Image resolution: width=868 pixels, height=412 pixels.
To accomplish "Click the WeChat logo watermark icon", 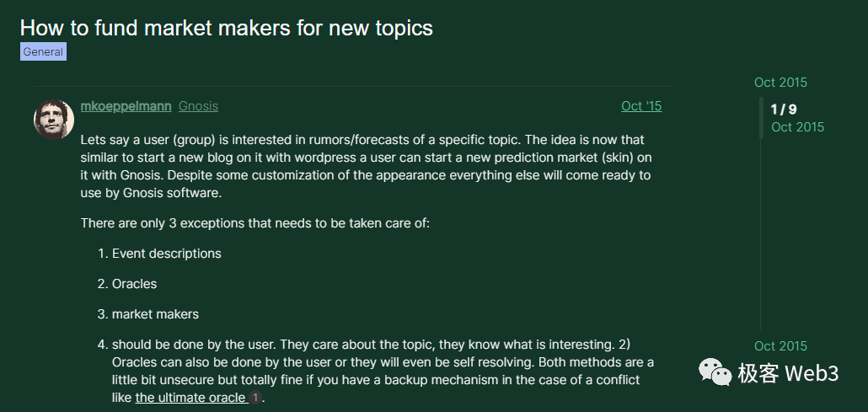I will click(x=713, y=372).
